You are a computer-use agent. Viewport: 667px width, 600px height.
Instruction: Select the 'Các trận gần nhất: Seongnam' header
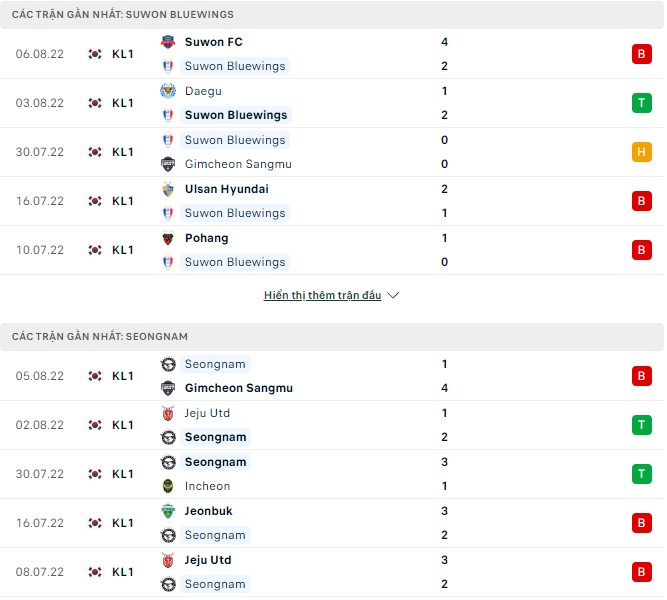(100, 337)
